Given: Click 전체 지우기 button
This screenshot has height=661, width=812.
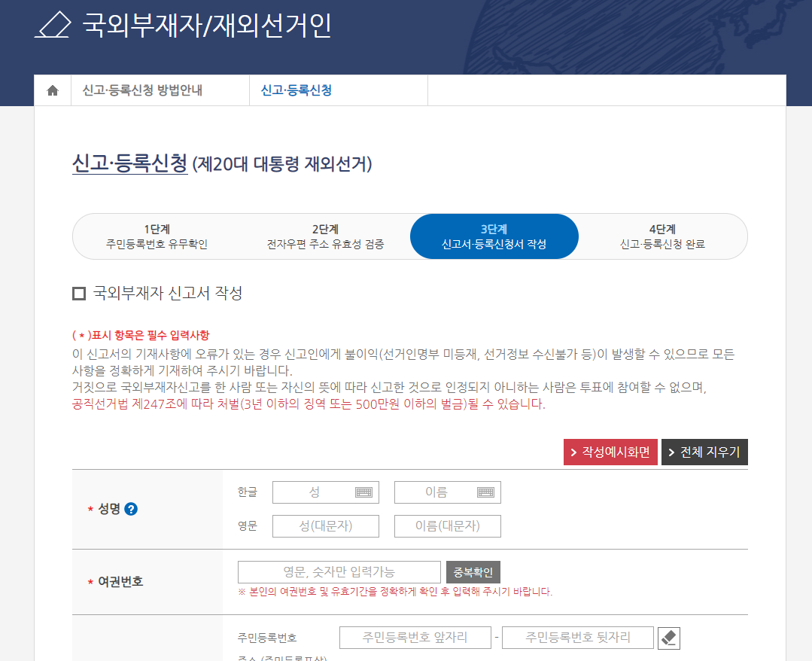Looking at the screenshot, I should (x=705, y=452).
